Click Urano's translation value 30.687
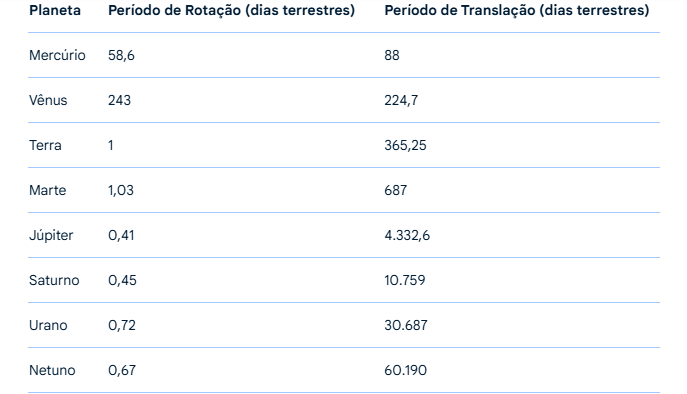 [x=406, y=326]
